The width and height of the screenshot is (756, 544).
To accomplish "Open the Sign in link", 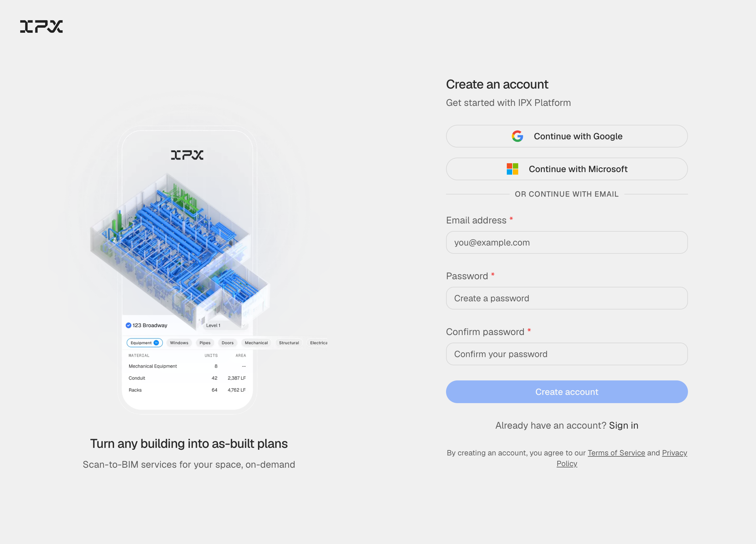I will [x=623, y=425].
